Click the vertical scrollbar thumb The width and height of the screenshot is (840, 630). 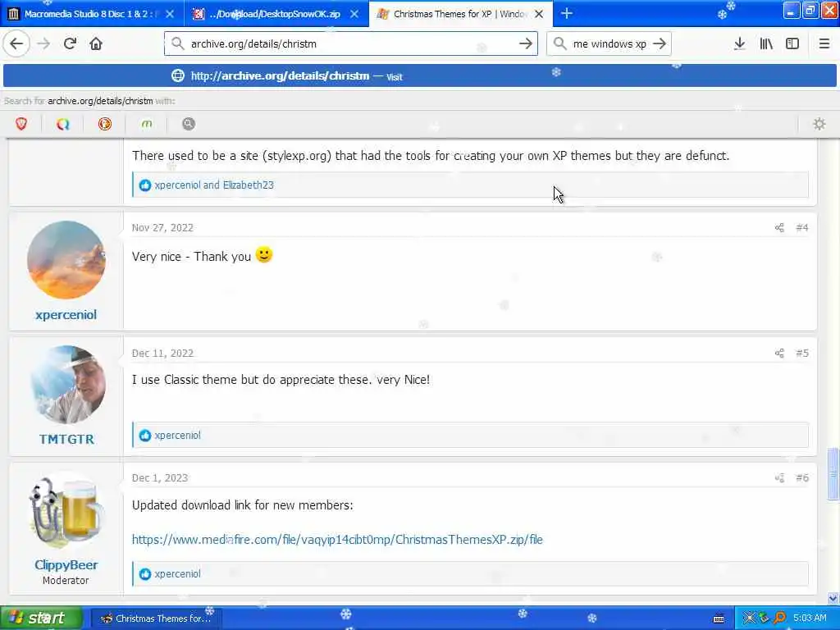[833, 474]
